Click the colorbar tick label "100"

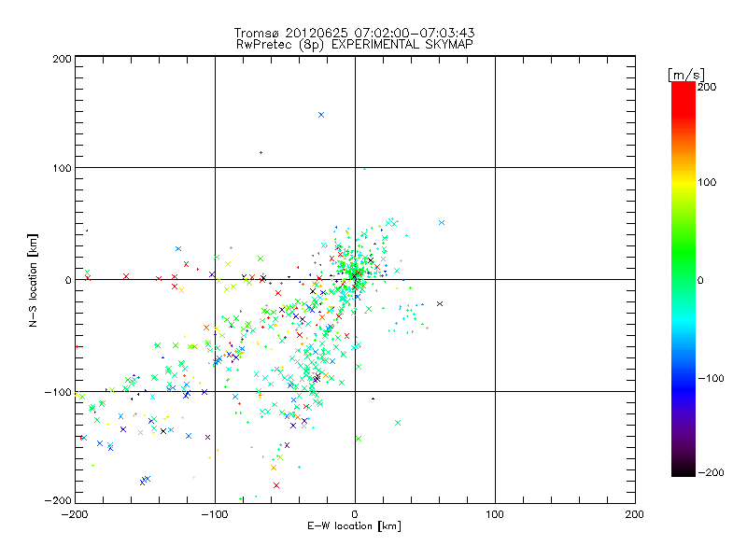(707, 182)
